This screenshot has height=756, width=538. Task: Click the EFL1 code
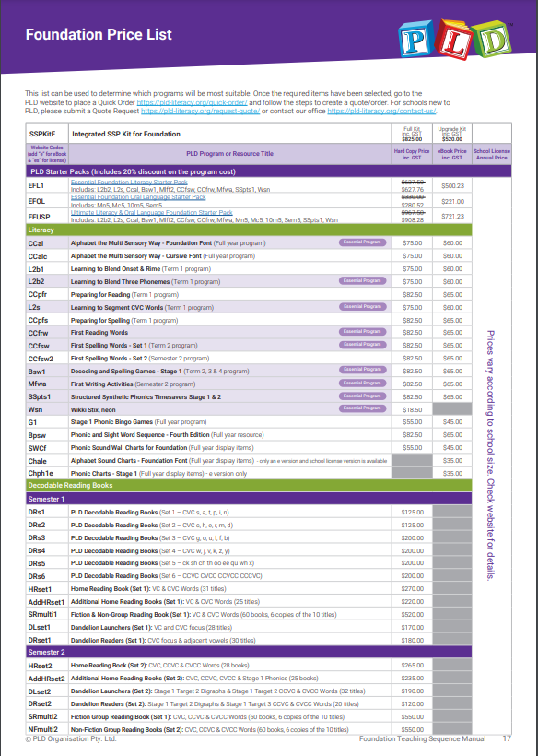click(36, 185)
